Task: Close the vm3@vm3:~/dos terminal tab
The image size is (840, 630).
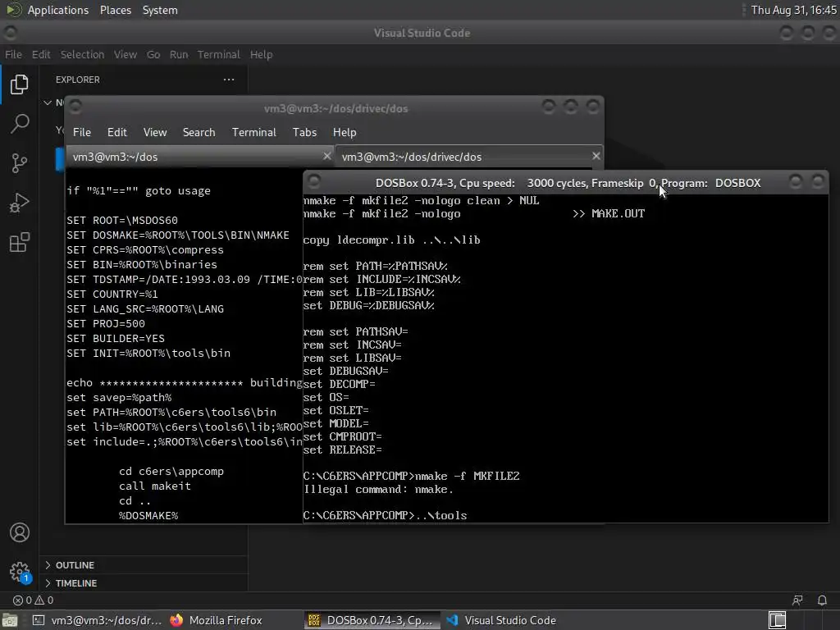Action: coord(327,156)
